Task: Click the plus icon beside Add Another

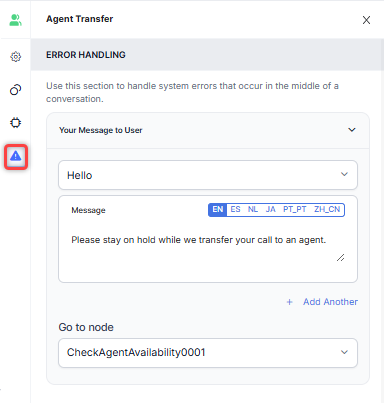Action: click(290, 302)
